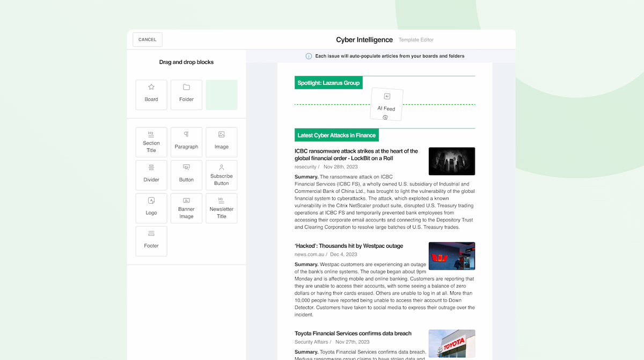Click the Cancel button
This screenshot has height=360, width=644.
(147, 39)
